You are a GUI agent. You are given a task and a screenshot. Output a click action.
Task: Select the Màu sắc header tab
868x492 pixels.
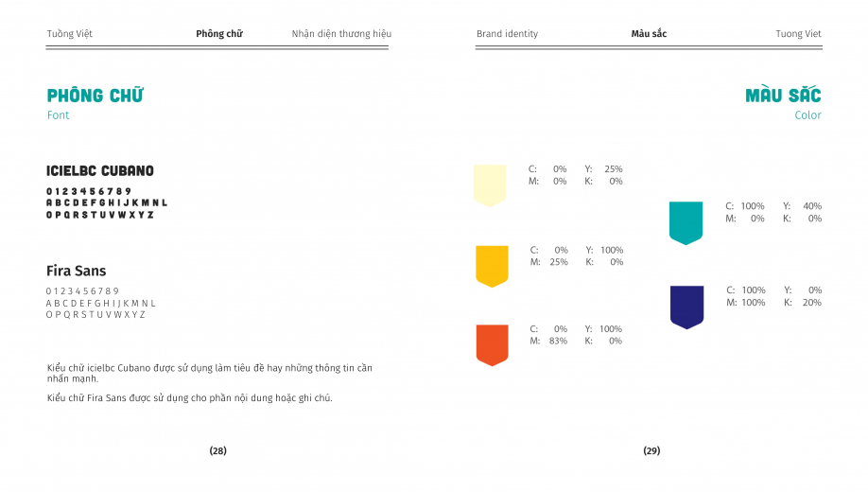tap(649, 34)
